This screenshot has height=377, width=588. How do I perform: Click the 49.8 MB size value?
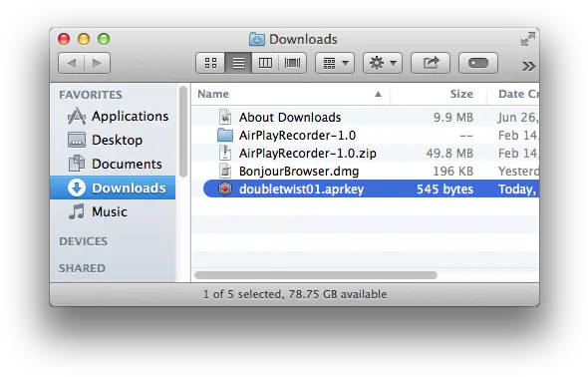point(449,154)
